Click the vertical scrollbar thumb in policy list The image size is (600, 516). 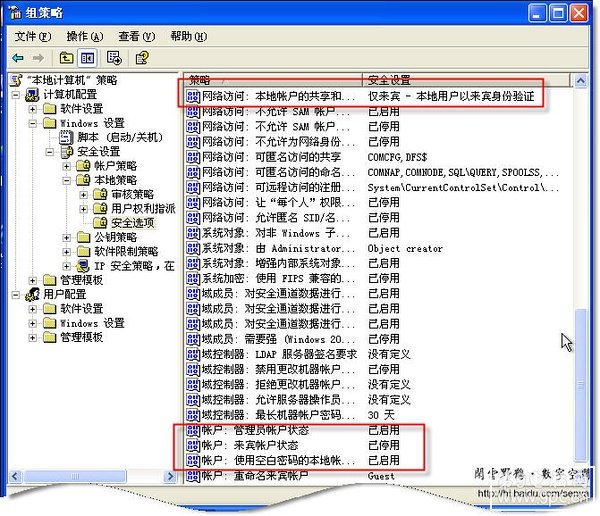pyautogui.click(x=580, y=385)
